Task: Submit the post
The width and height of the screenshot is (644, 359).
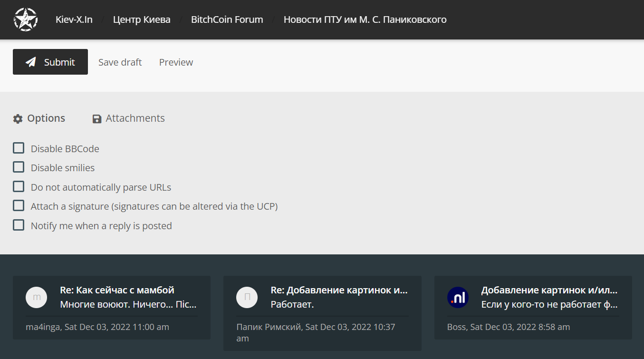Action: (50, 62)
